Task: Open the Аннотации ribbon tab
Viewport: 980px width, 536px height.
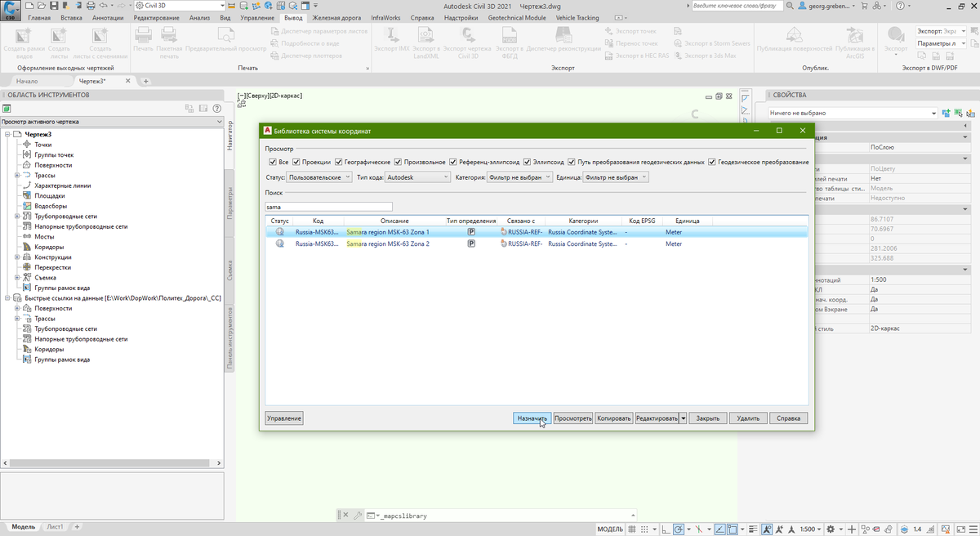Action: point(108,17)
